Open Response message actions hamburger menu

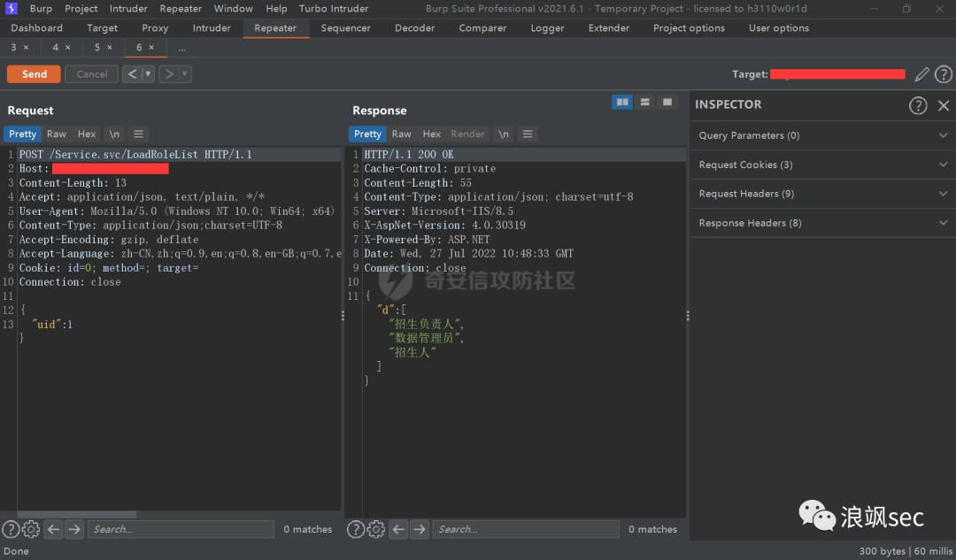(528, 134)
